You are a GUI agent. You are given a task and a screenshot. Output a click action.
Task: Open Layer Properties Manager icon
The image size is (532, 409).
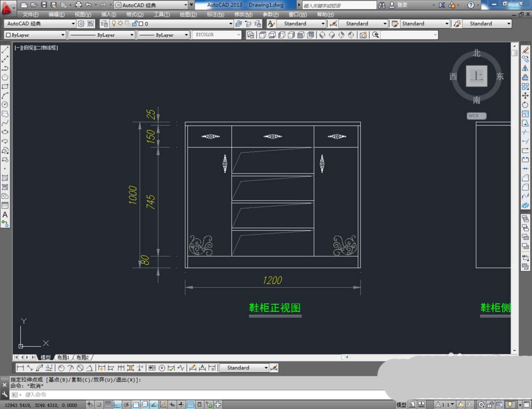pyautogui.click(x=104, y=23)
